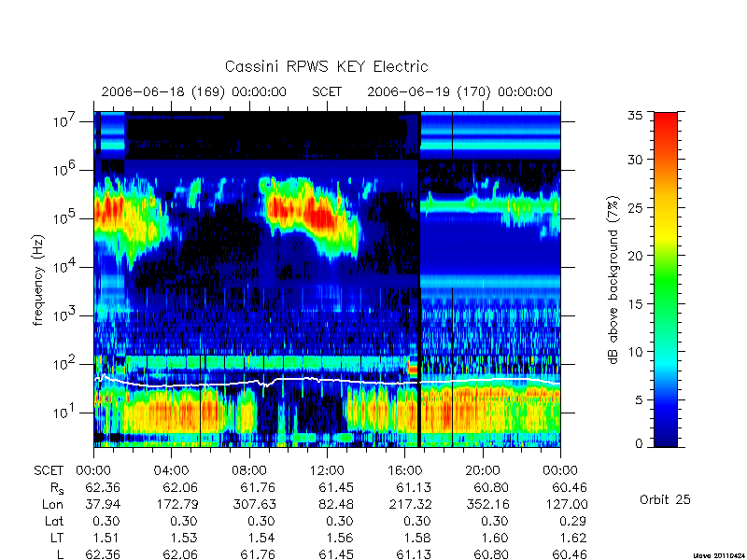This screenshot has height=560, width=747.
Task: Click the white cyclotron frequency line
Action: (327, 380)
